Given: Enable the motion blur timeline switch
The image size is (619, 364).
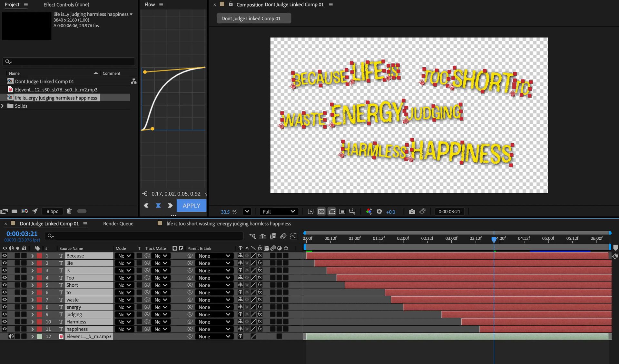Looking at the screenshot, I should pos(283,236).
